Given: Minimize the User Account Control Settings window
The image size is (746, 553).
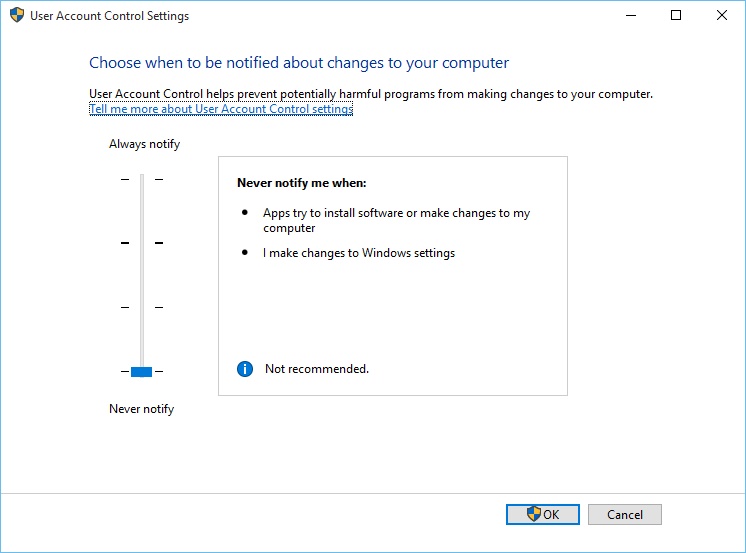Looking at the screenshot, I should click(630, 16).
